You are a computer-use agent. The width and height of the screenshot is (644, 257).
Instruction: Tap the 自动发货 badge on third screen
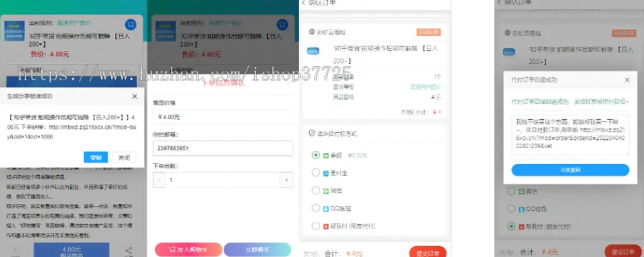tap(428, 32)
